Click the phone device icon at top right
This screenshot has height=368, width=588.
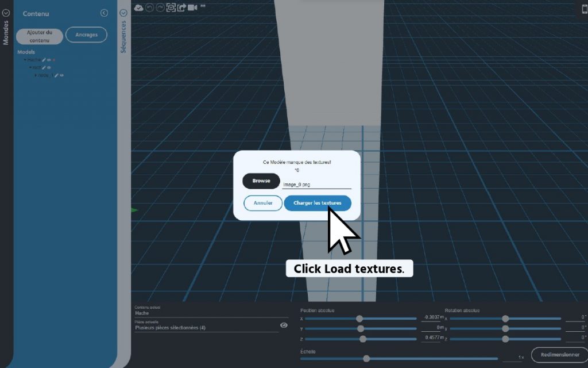[584, 9]
